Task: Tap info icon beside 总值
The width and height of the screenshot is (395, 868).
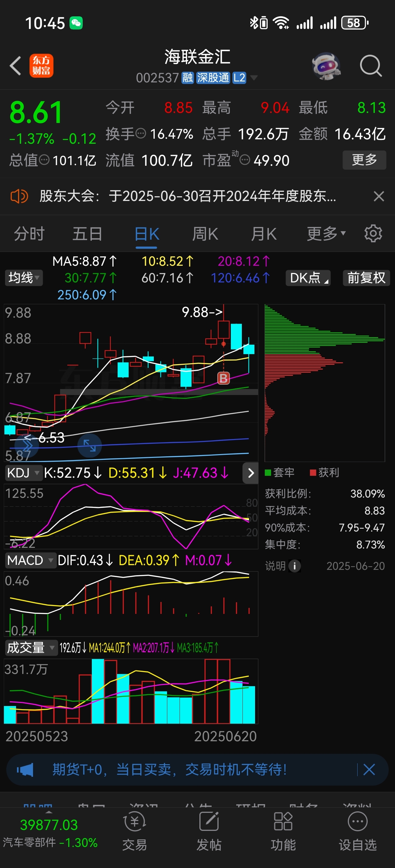Action: pos(44,160)
